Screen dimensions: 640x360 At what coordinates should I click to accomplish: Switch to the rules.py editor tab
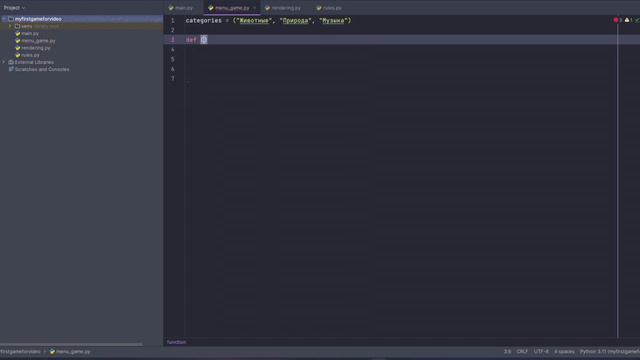(329, 8)
